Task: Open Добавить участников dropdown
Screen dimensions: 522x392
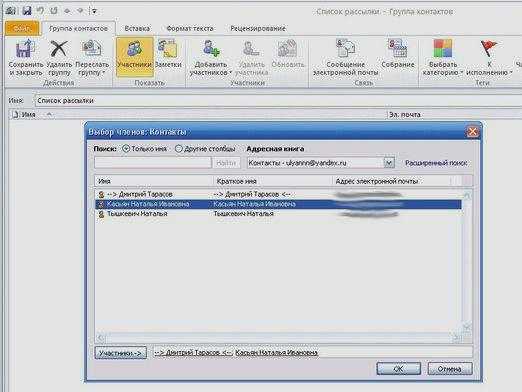Action: tap(211, 57)
